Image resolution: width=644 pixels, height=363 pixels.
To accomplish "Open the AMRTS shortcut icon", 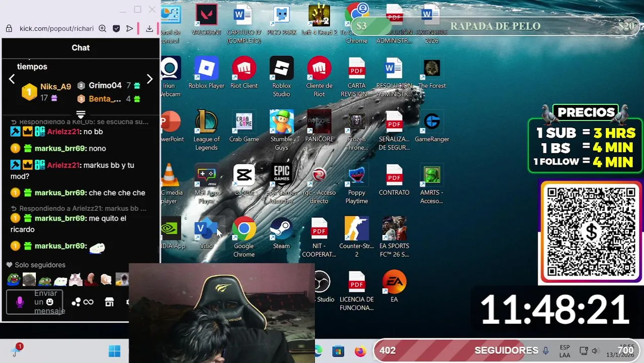I will [432, 185].
